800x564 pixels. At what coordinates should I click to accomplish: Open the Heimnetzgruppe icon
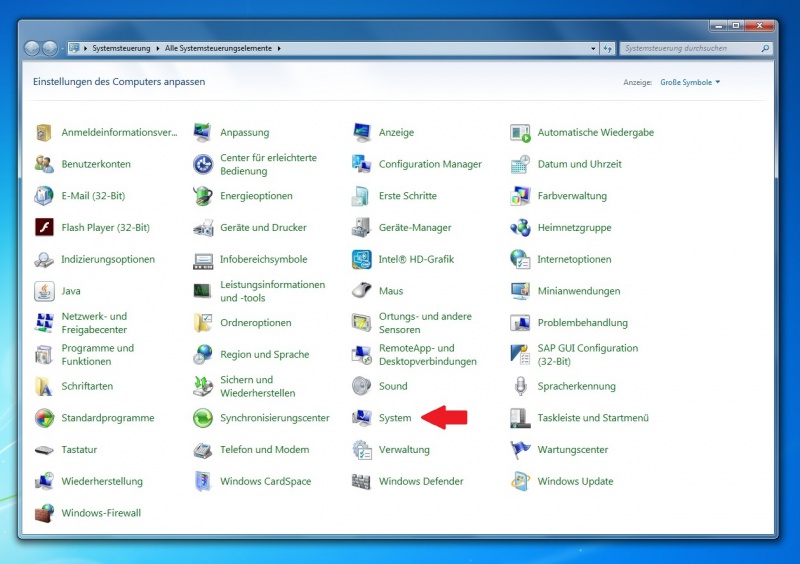520,228
